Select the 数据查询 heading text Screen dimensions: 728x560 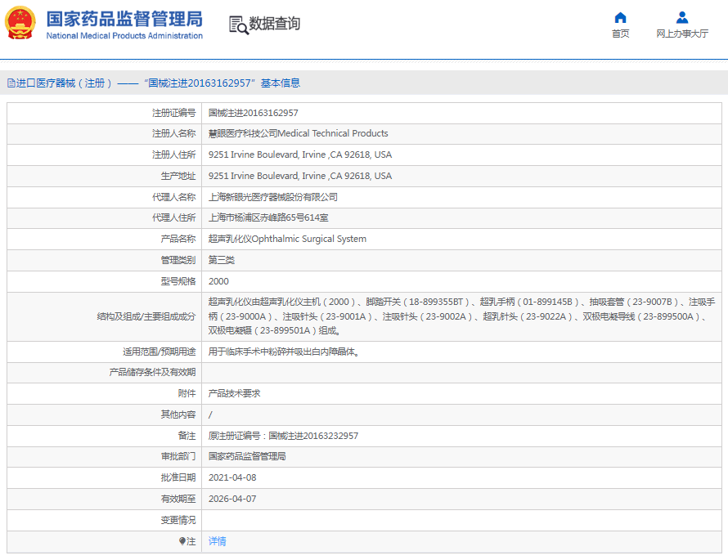(275, 24)
